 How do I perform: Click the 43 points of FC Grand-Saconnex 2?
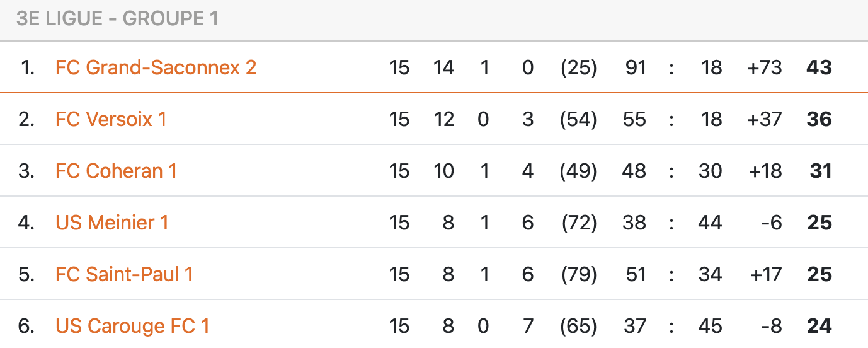[x=819, y=67]
